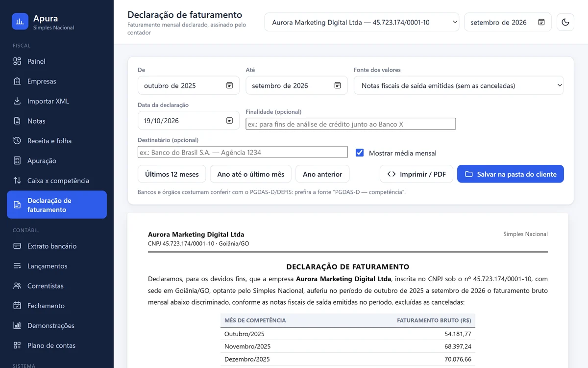Select Ano anterior preset
The image size is (588, 368).
(322, 174)
